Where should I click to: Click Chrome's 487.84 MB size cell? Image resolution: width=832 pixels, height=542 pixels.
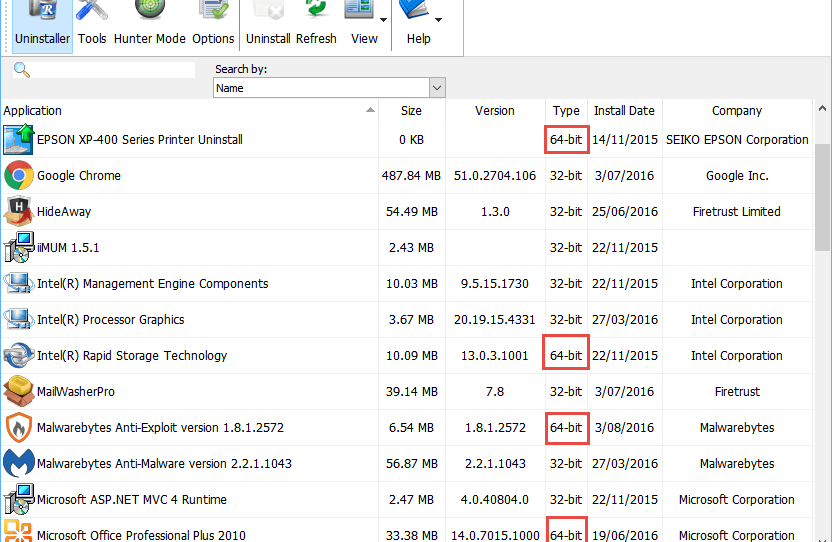click(x=411, y=175)
